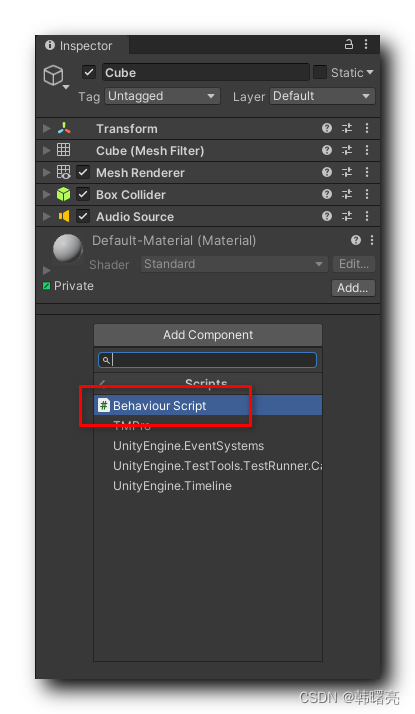Open Audio Source preset settings icon

347,216
